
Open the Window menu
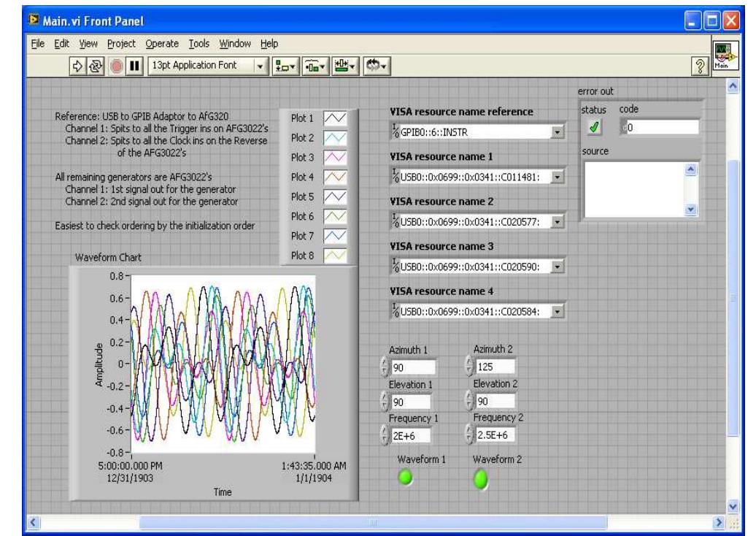[x=235, y=43]
